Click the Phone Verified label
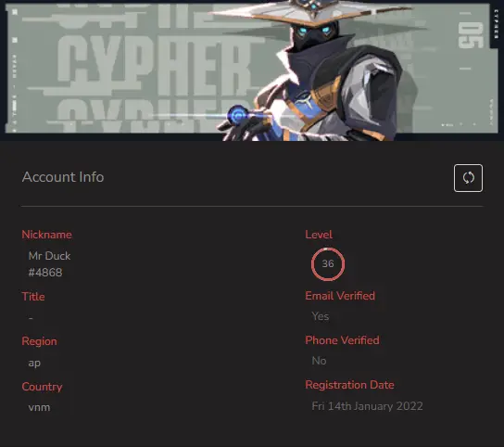The width and height of the screenshot is (504, 447). 342,340
